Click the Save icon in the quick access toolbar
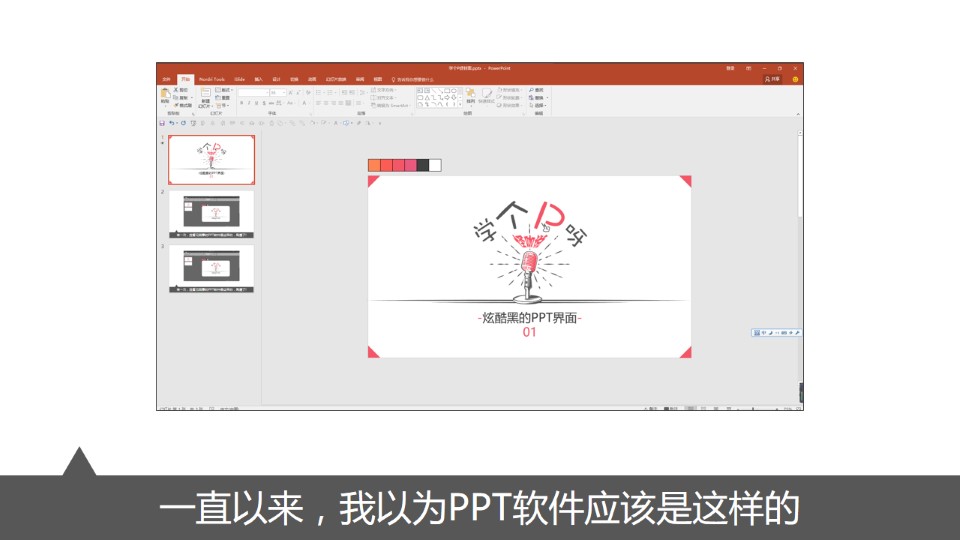960x540 pixels. [x=162, y=123]
